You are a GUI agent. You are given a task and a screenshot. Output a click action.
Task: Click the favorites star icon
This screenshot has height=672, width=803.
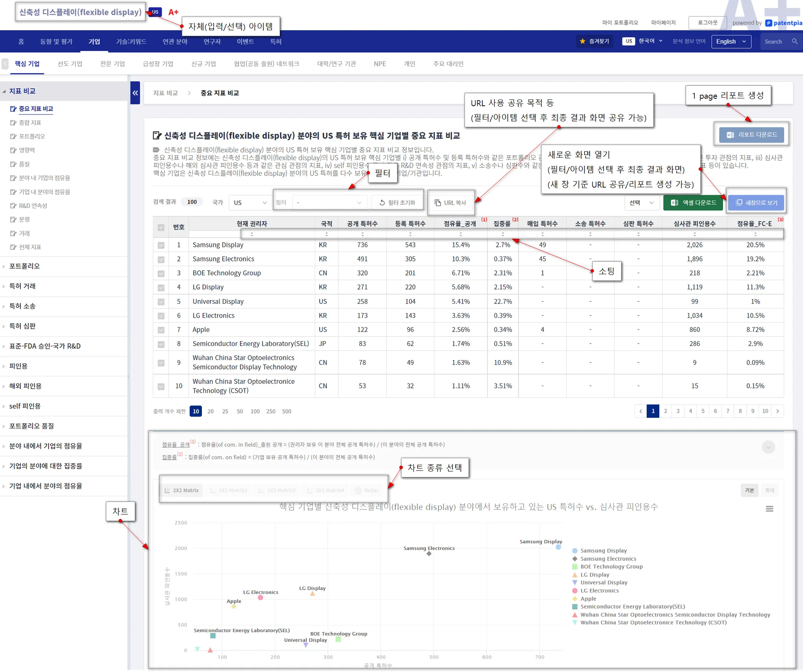[x=582, y=41]
